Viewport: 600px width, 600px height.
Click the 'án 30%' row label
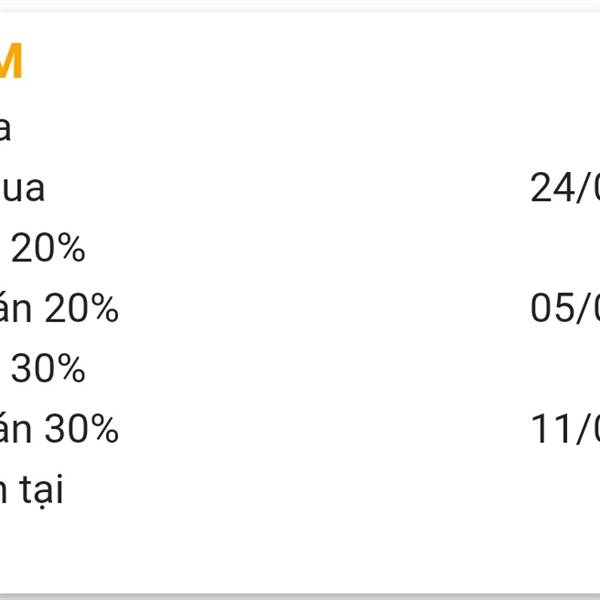(x=59, y=429)
